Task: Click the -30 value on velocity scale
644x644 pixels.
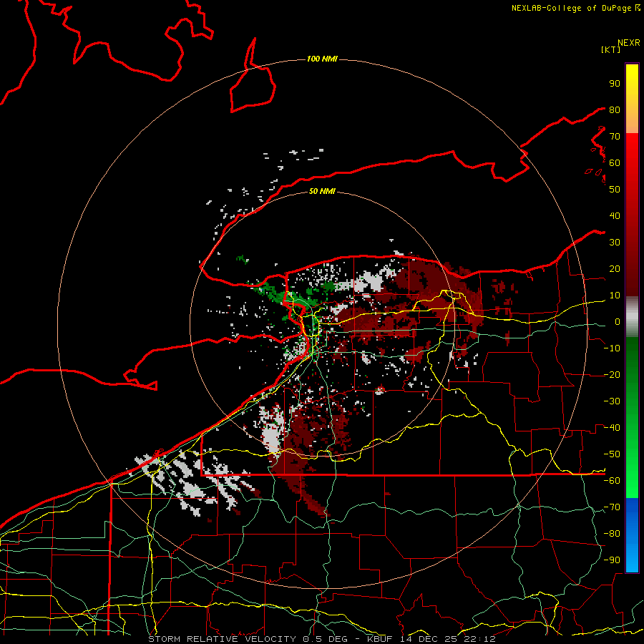Action: point(612,401)
